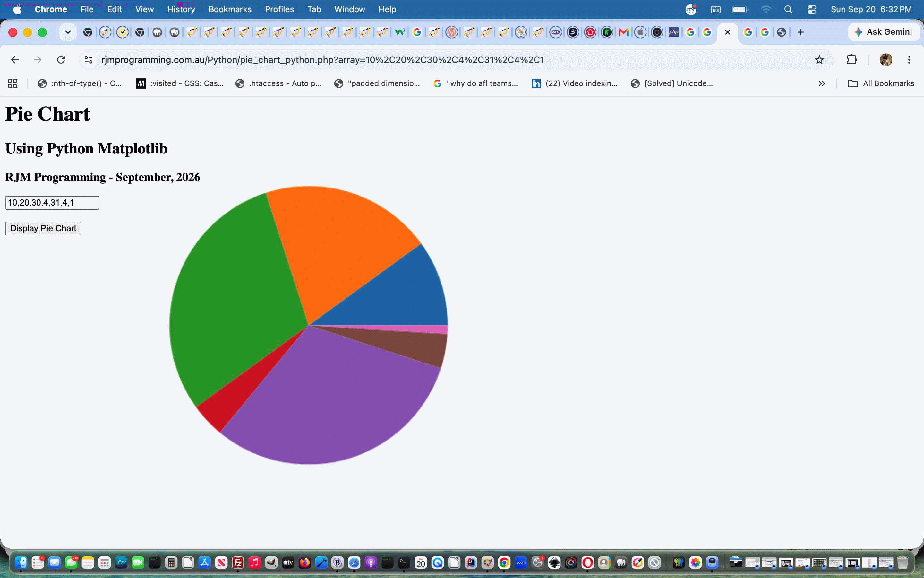Click the battery status icon
The width and height of the screenshot is (924, 578).
740,10
